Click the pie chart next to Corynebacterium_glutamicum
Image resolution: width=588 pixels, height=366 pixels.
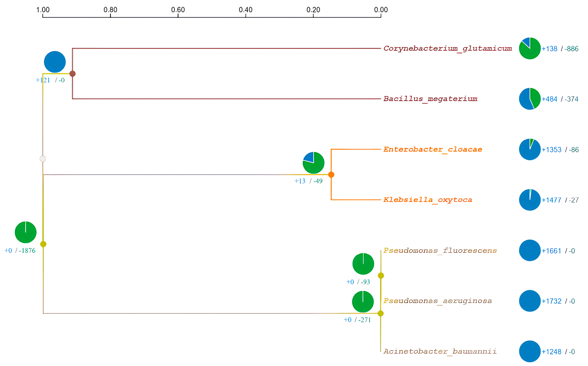(x=530, y=48)
